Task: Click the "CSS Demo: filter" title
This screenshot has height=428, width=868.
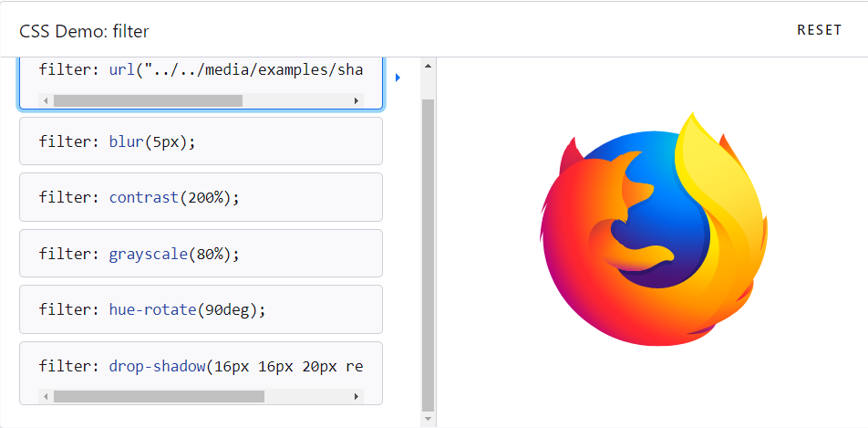Action: click(84, 31)
